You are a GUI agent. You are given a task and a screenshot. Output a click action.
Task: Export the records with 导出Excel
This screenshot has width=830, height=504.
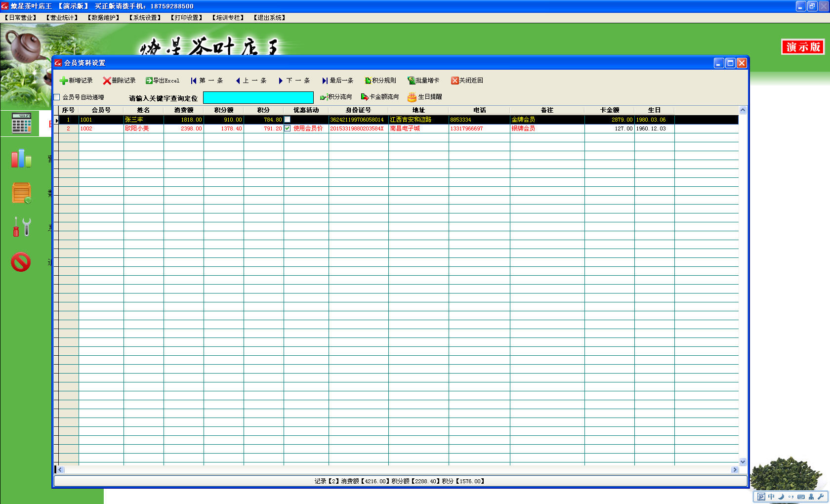tap(163, 81)
